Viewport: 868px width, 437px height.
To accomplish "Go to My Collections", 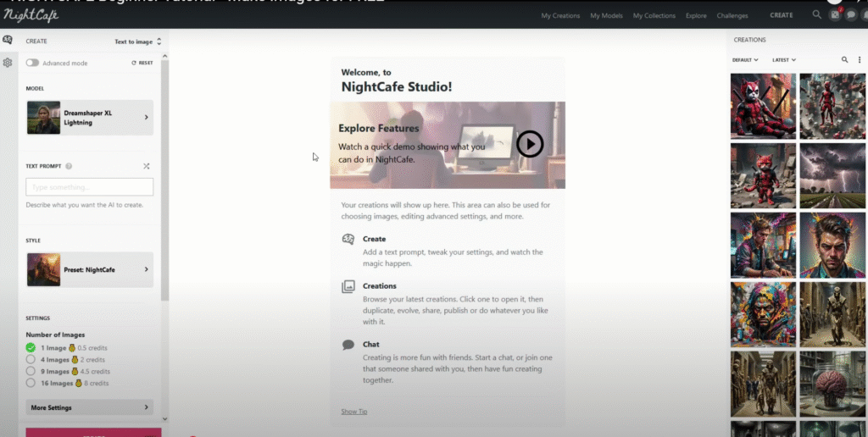I will coord(654,15).
